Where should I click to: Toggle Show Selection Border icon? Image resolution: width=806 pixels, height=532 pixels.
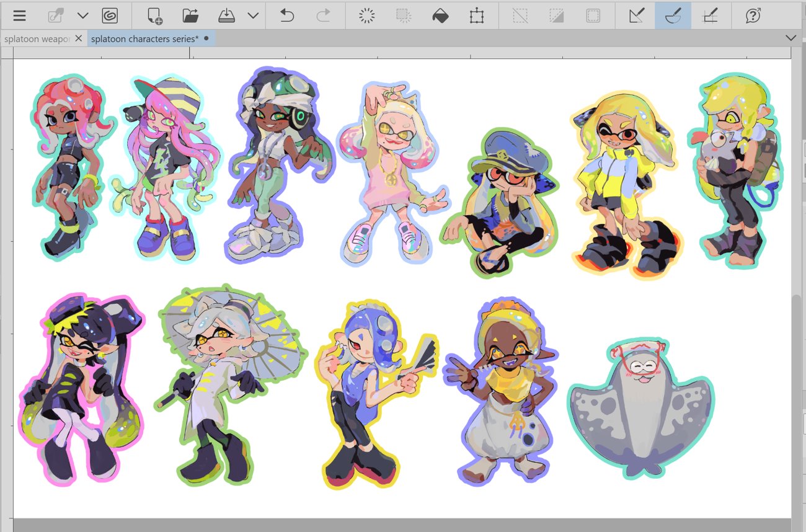[x=593, y=16]
